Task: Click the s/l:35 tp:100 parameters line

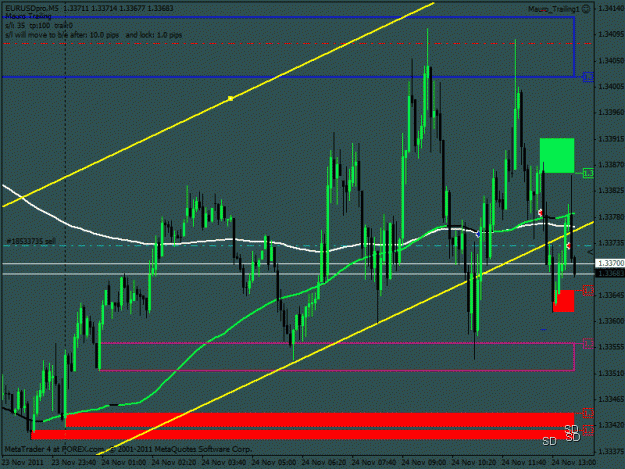Action: [39, 26]
